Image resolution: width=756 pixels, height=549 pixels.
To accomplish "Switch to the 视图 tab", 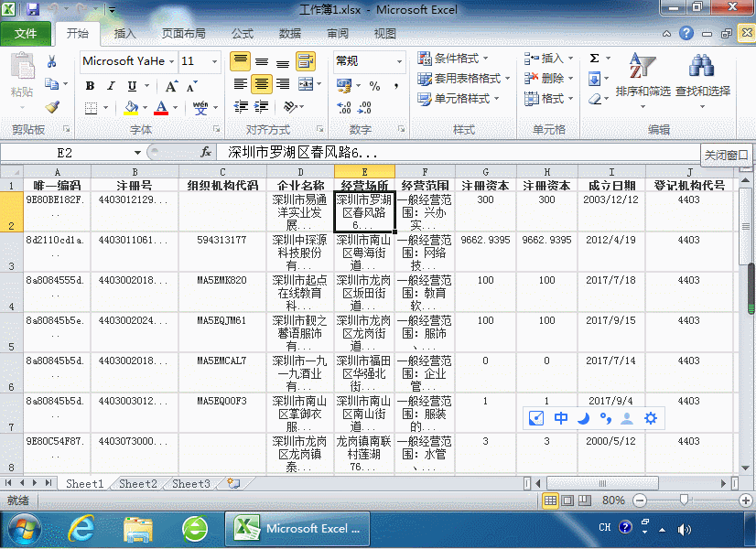I will [384, 33].
